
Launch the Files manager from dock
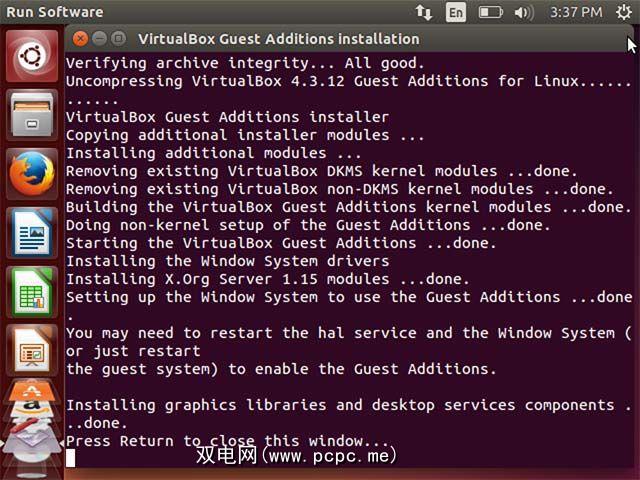[32, 115]
